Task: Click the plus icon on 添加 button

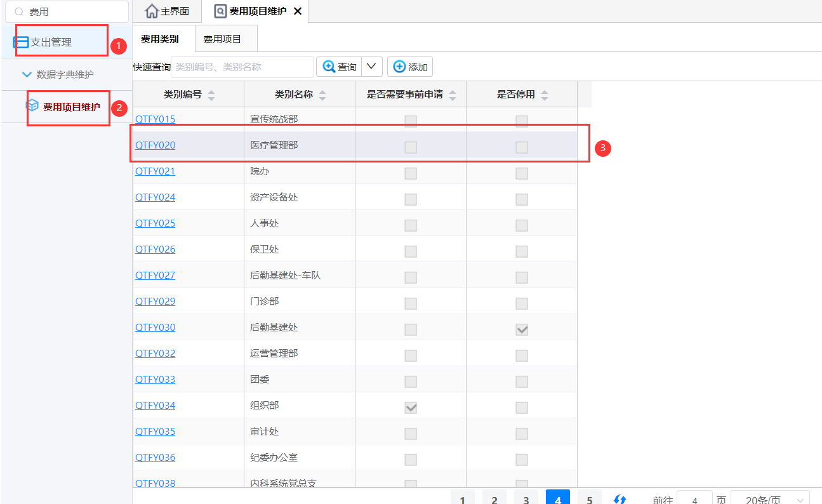Action: pyautogui.click(x=399, y=67)
